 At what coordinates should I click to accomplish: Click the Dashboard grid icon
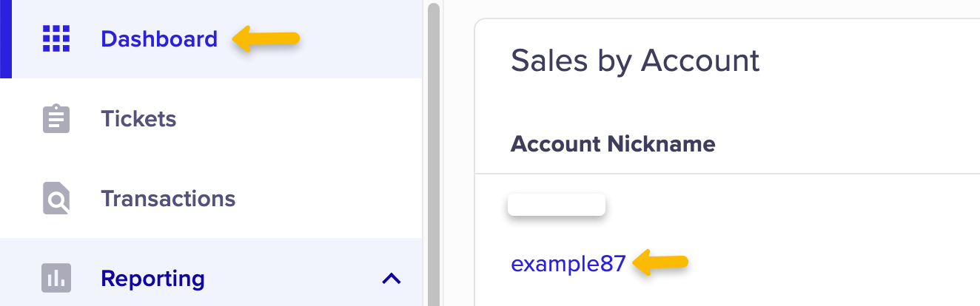click(x=56, y=38)
